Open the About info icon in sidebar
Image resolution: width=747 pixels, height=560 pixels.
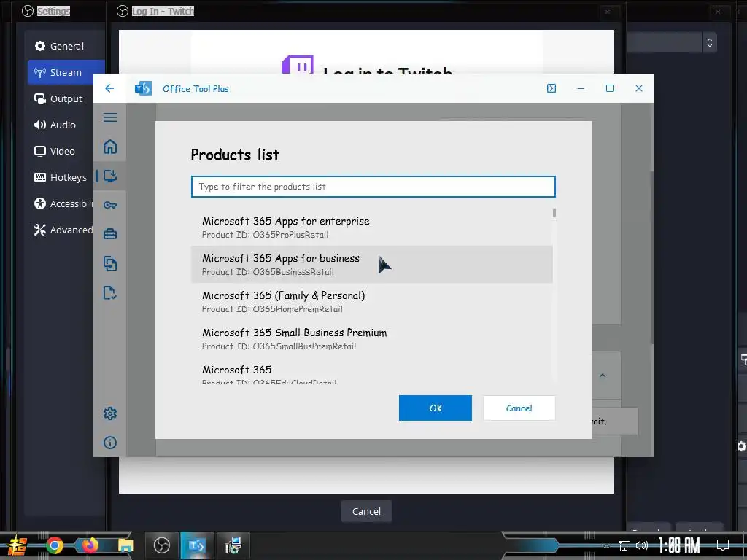coord(110,443)
